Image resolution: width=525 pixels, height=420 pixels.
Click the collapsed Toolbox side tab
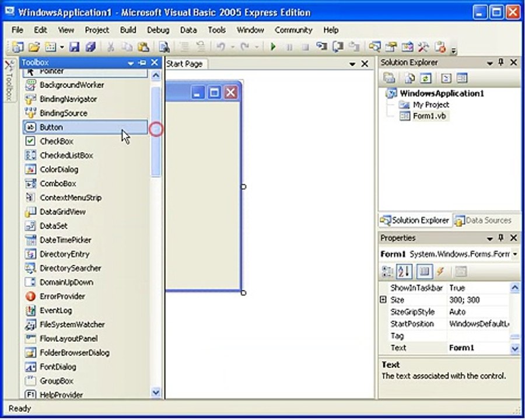point(9,80)
